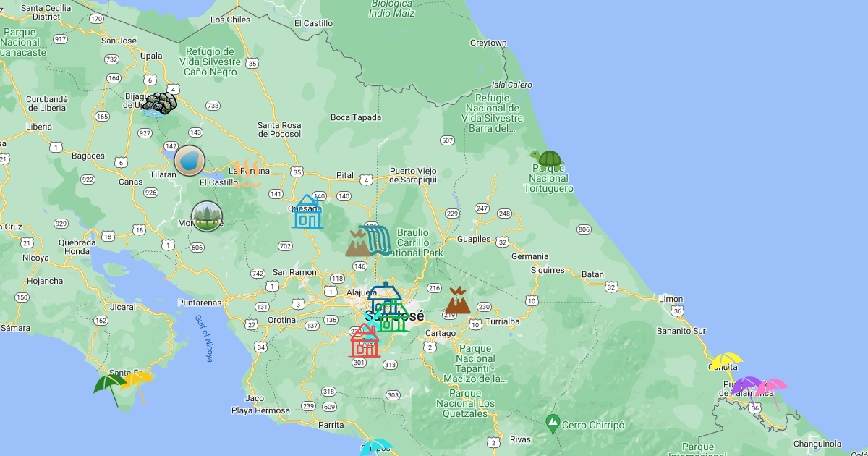
Task: Open the purple umbrella marker near Puerto Viejo
Action: [746, 387]
